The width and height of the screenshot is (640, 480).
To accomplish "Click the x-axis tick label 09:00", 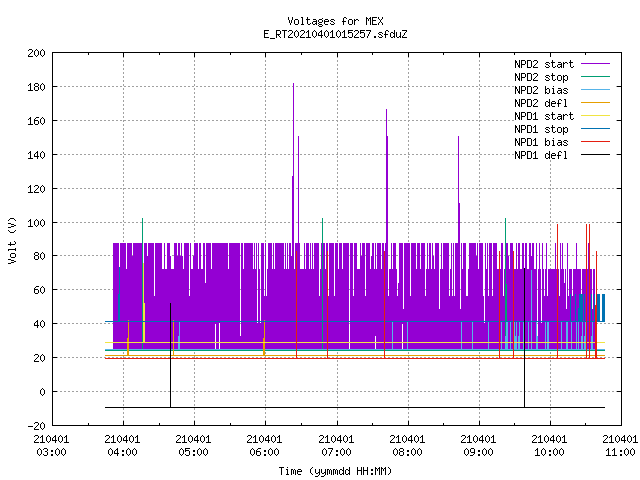I will [x=478, y=452].
